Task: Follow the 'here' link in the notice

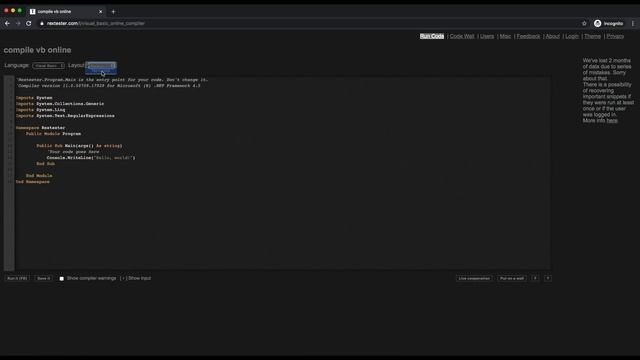Action: 612,121
